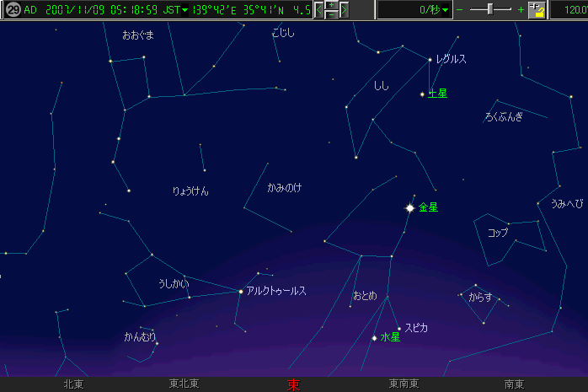Image resolution: width=588 pixels, height=392 pixels.
Task: Click the 金星 Venus planet marker
Action: [x=410, y=207]
